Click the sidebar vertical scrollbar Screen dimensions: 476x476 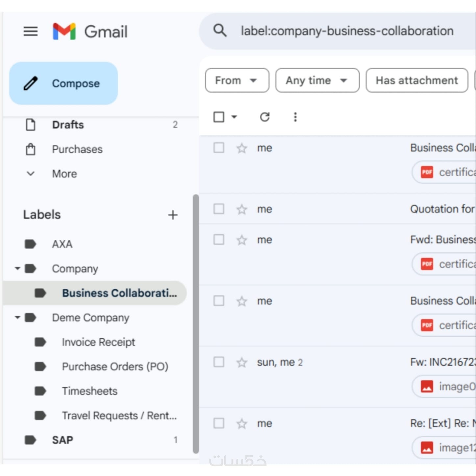pyautogui.click(x=196, y=324)
